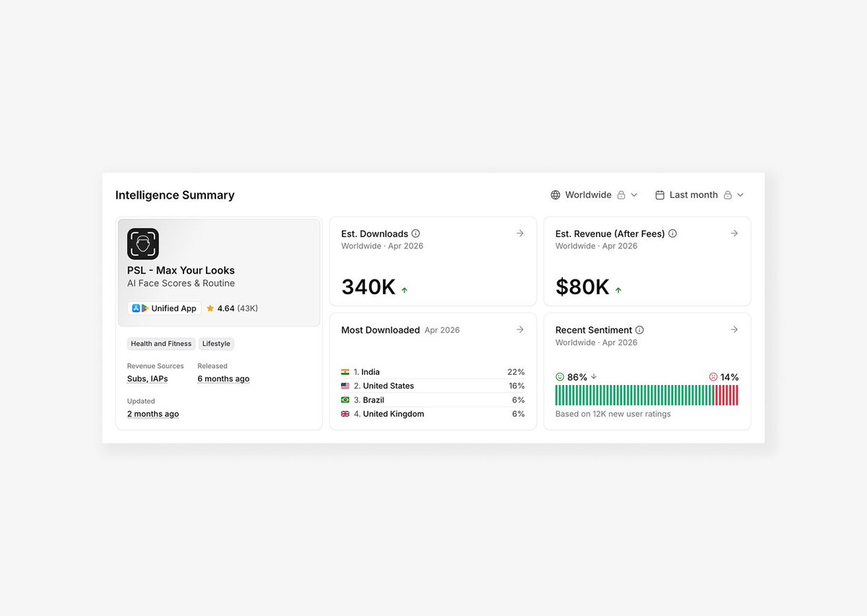
Task: Click the AI Face Scores & Routine subtitle
Action: [x=181, y=283]
